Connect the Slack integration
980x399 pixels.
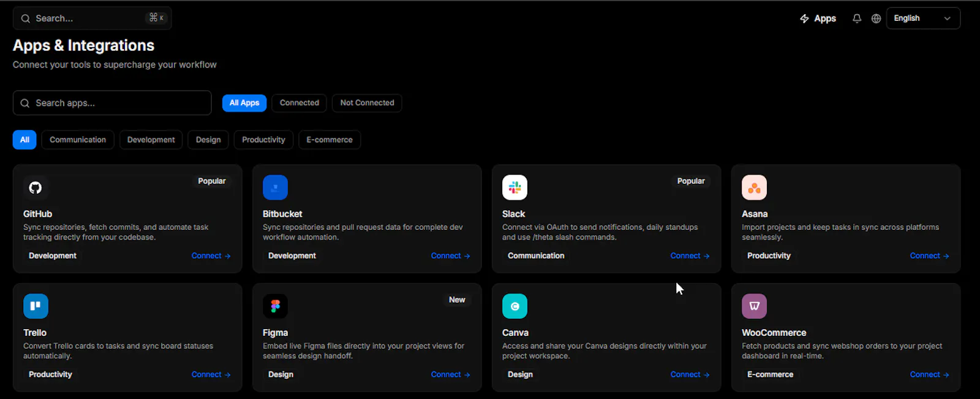[x=690, y=256]
